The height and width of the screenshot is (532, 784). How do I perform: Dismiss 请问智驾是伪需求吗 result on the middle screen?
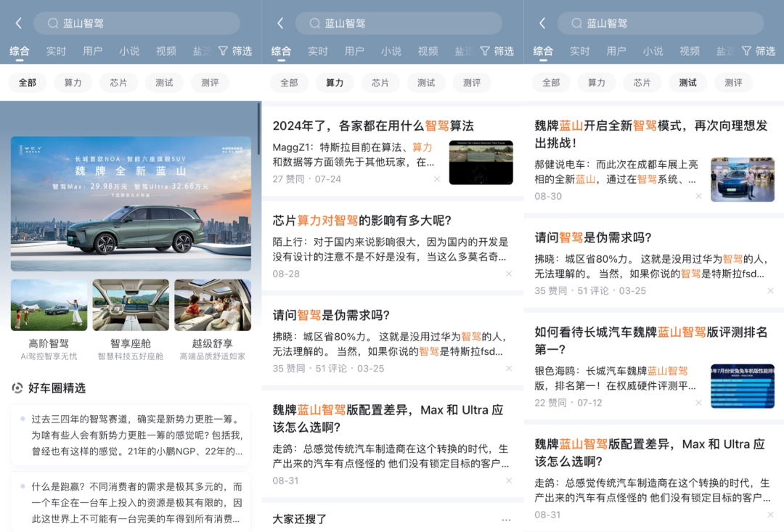(x=508, y=369)
